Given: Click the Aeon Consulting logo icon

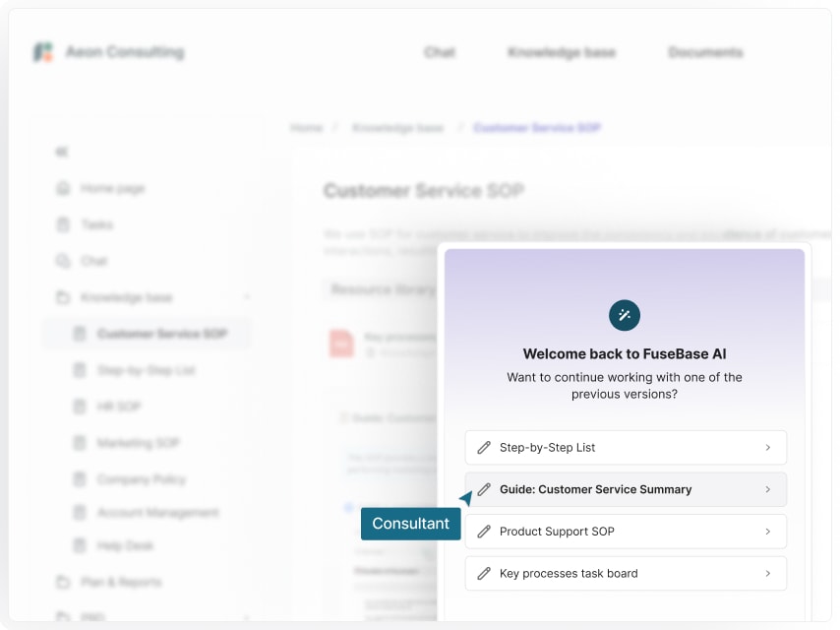Looking at the screenshot, I should tap(43, 52).
